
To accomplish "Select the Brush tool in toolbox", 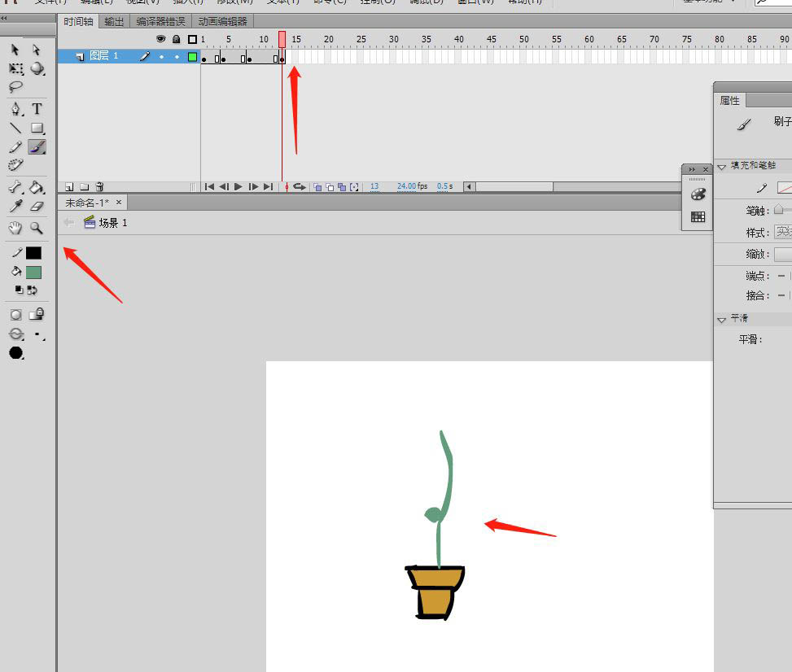I will click(x=37, y=147).
